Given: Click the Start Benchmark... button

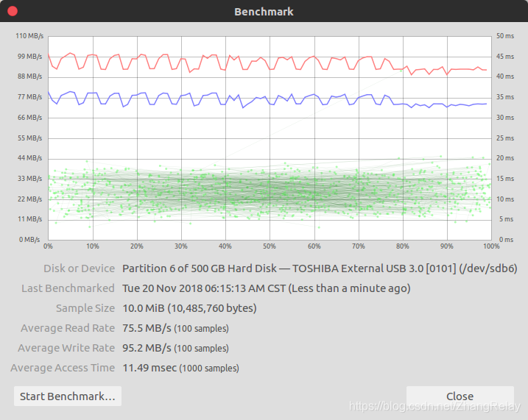Looking at the screenshot, I should 67,396.
